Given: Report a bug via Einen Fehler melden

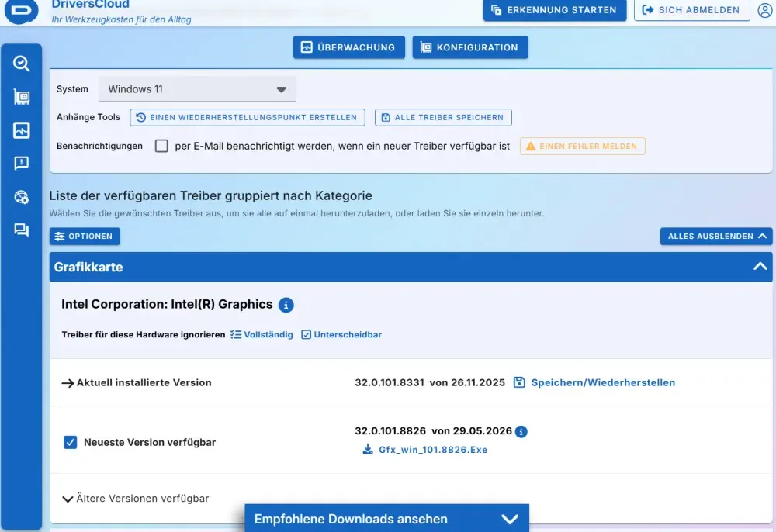Looking at the screenshot, I should [583, 146].
